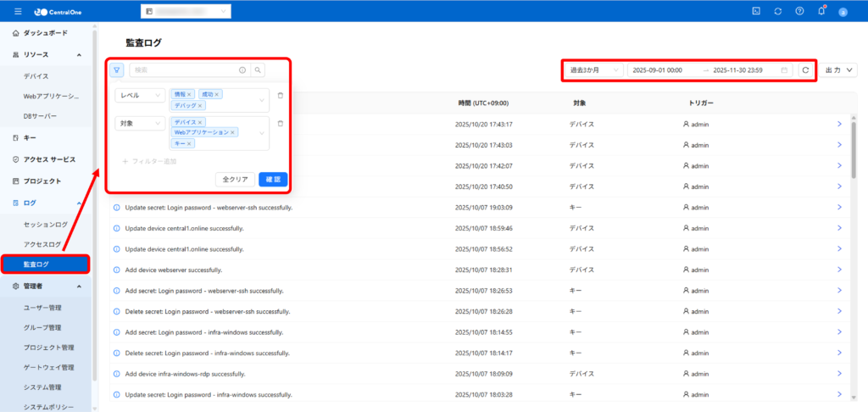
Task: Collapse the リソース sidebar section
Action: pos(79,55)
